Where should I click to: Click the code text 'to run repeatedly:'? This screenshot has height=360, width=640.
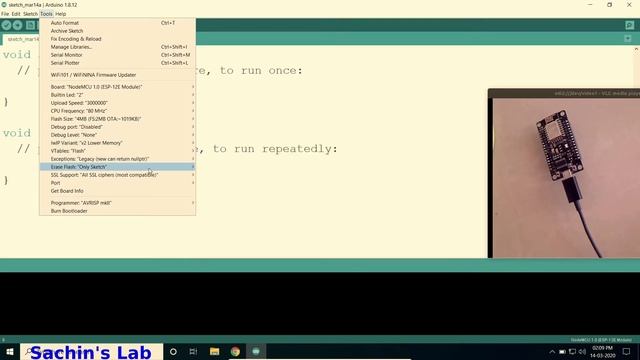click(x=276, y=149)
